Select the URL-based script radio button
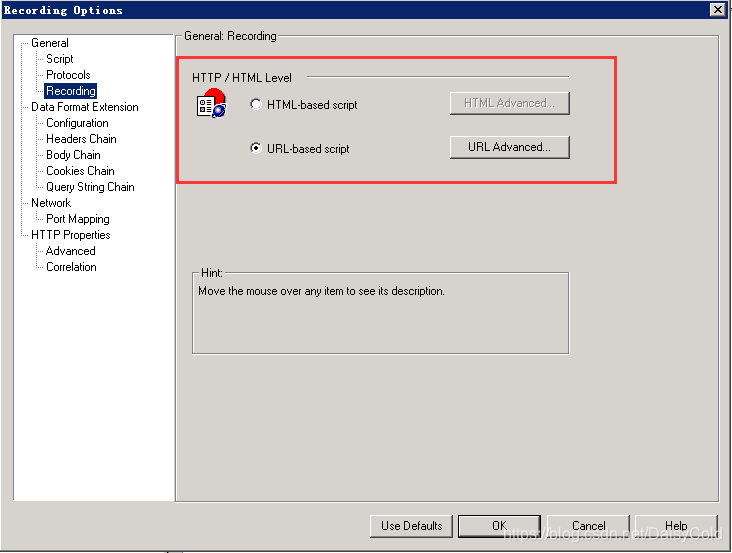The image size is (732, 553). coord(256,148)
